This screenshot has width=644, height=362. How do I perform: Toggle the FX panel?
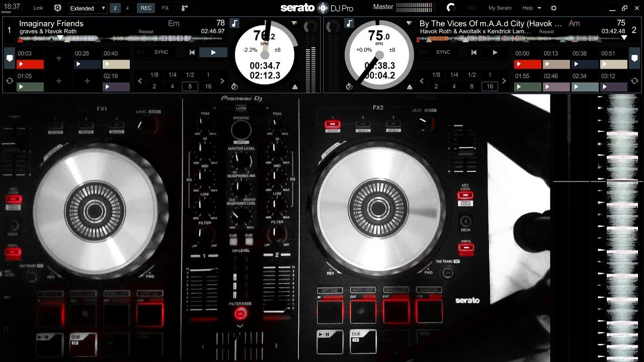165,8
